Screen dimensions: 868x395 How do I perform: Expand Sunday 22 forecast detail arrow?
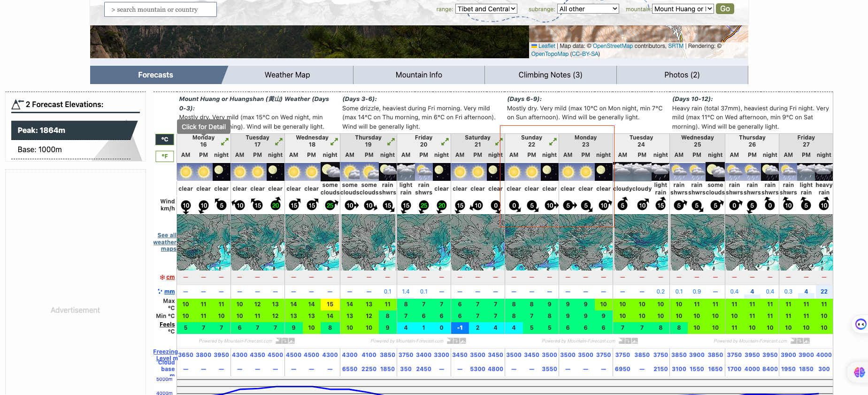pos(553,141)
